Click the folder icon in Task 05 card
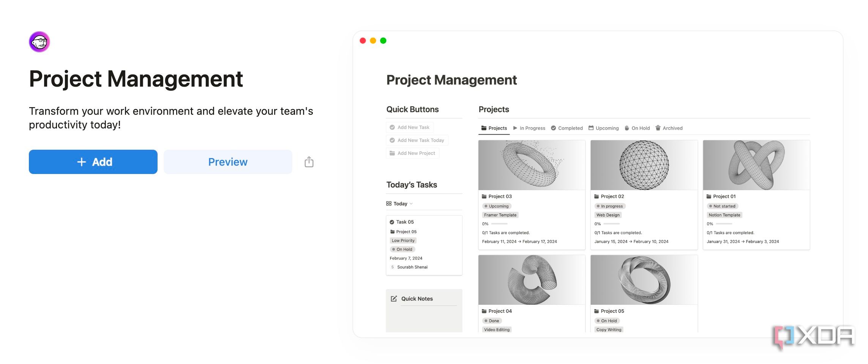This screenshot has height=364, width=868. click(x=392, y=231)
